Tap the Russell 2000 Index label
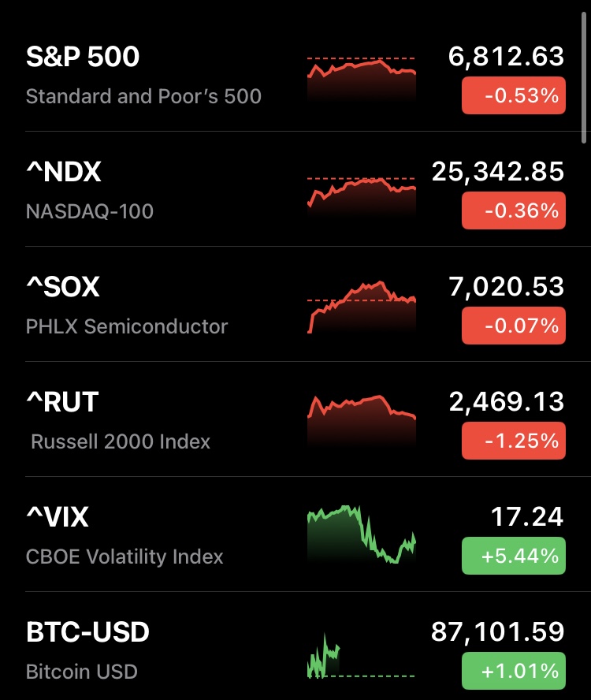Viewport: 591px width, 700px height. click(x=121, y=441)
